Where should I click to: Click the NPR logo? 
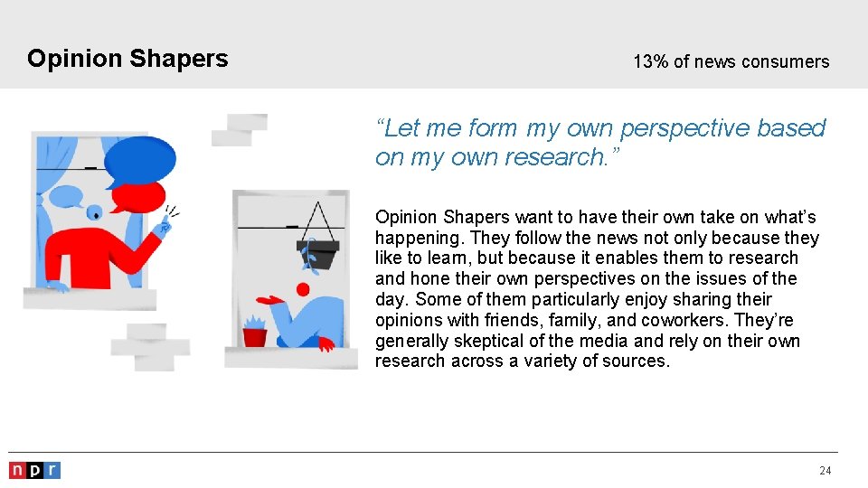(x=34, y=470)
